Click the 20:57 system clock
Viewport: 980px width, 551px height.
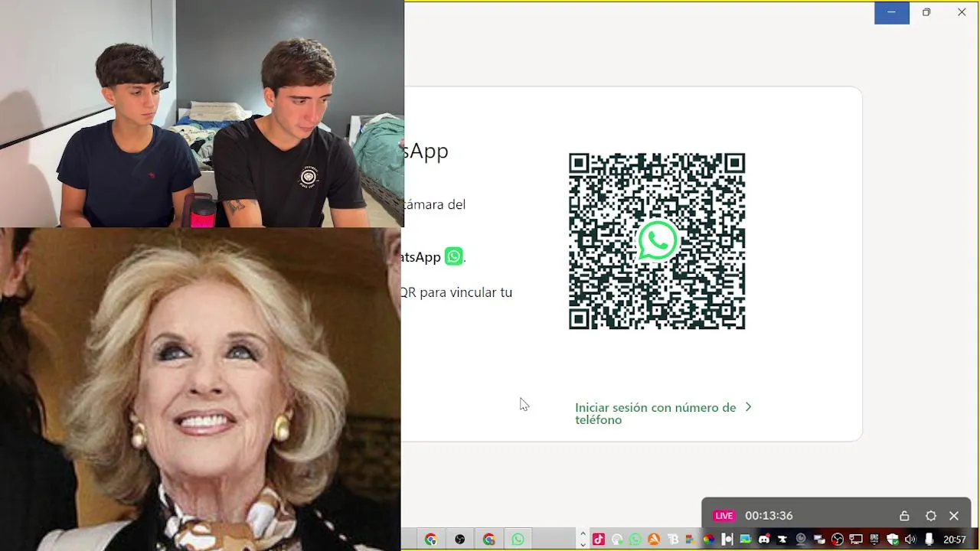coord(955,540)
